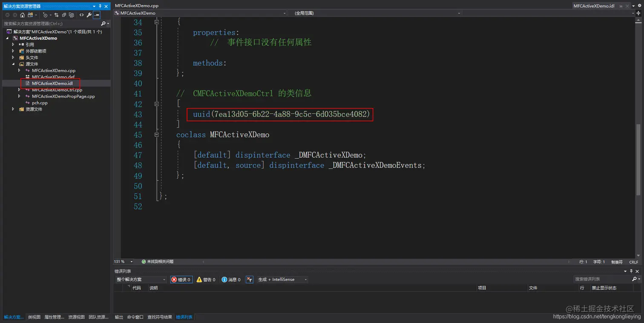Image resolution: width=644 pixels, height=323 pixels.
Task: Toggle the 错误 0 filter button
Action: (x=181, y=280)
